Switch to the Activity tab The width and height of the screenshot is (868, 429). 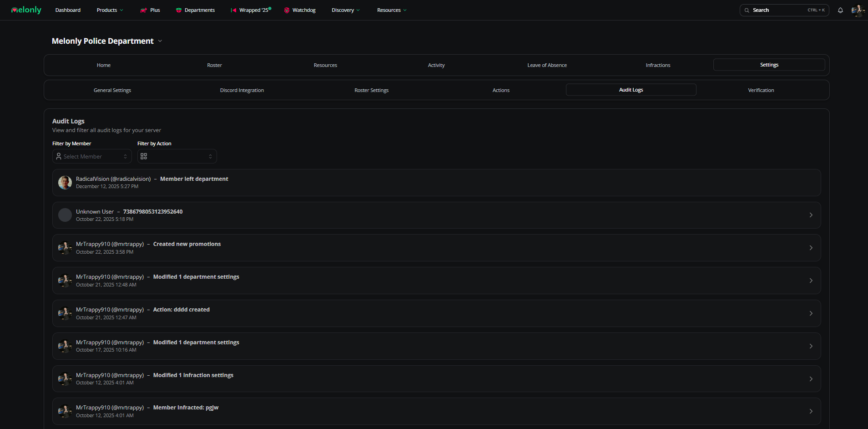point(436,65)
